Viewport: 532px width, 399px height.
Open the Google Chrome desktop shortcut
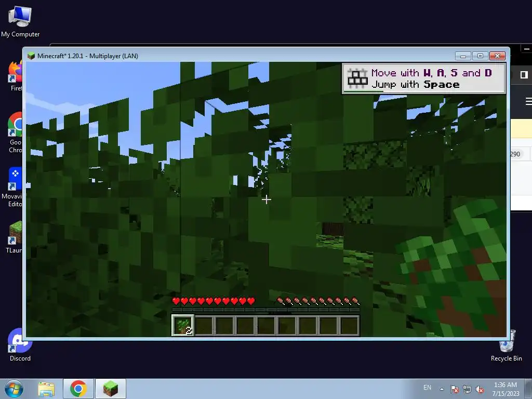[x=15, y=133]
